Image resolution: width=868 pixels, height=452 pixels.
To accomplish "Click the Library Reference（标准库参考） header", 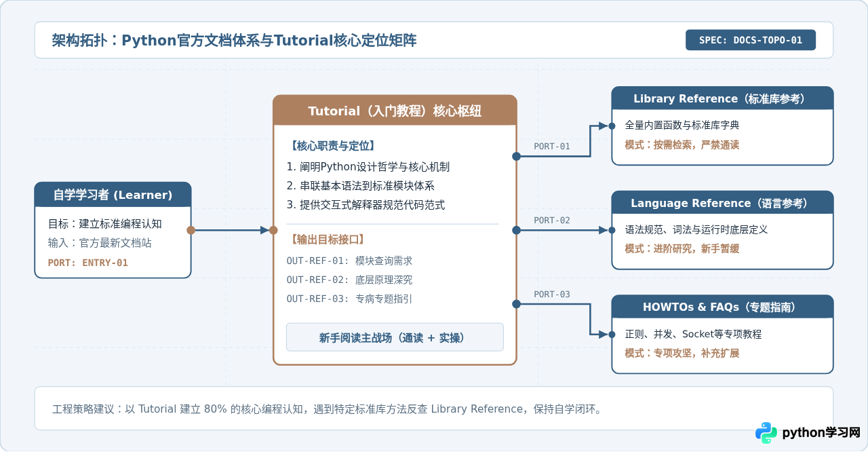I will point(722,98).
